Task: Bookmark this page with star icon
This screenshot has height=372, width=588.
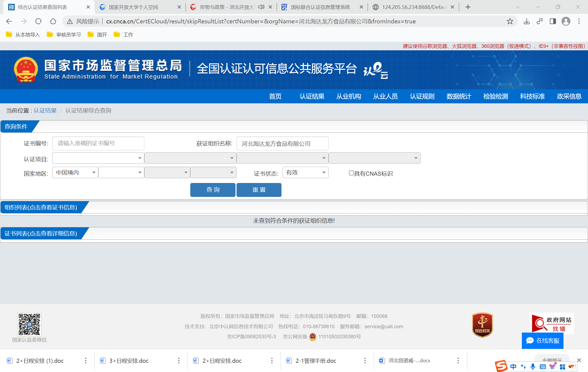Action: click(510, 21)
